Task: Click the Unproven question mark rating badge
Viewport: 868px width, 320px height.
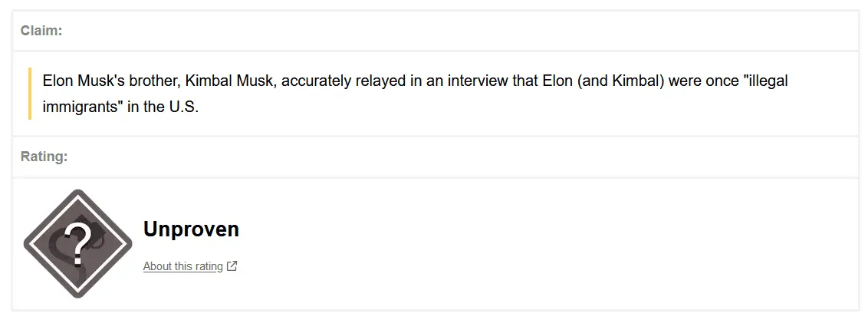Action: click(77, 244)
